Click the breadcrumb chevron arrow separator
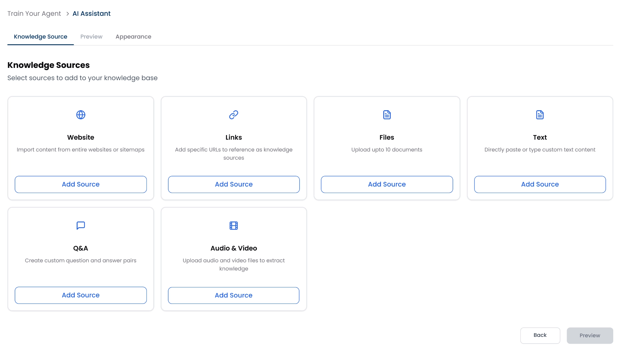 tap(68, 14)
